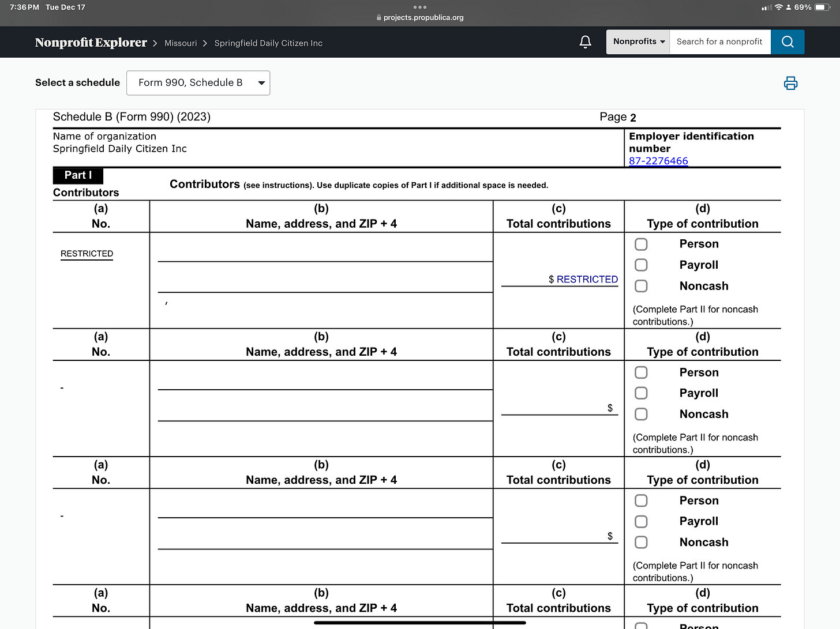Tap the Safari three-dots multitasking icon

coord(420,7)
